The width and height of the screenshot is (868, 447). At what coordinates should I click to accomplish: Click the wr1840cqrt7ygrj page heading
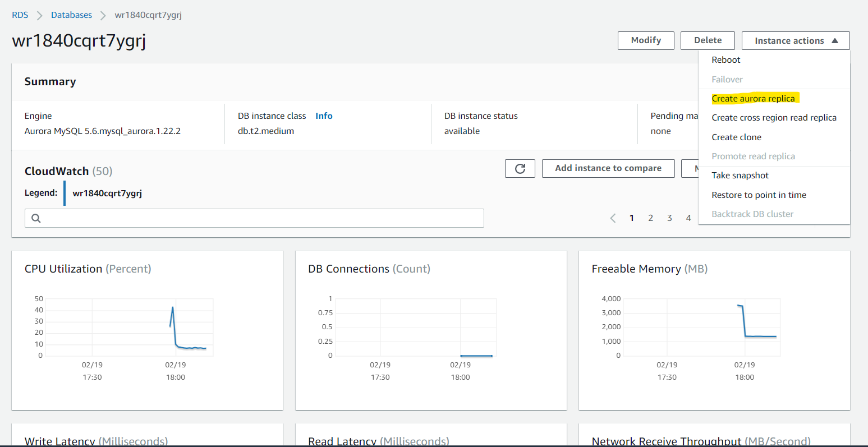click(79, 42)
